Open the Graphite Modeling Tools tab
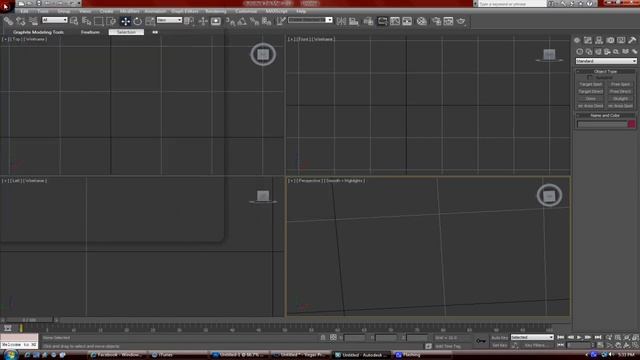Viewport: 640px width, 360px height. pos(38,32)
